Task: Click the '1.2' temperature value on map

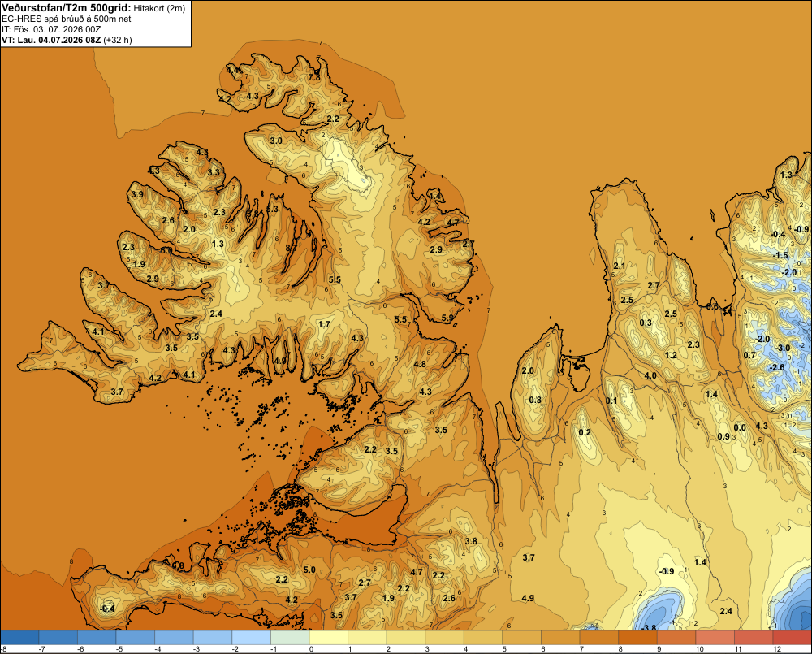Action: pyautogui.click(x=671, y=355)
